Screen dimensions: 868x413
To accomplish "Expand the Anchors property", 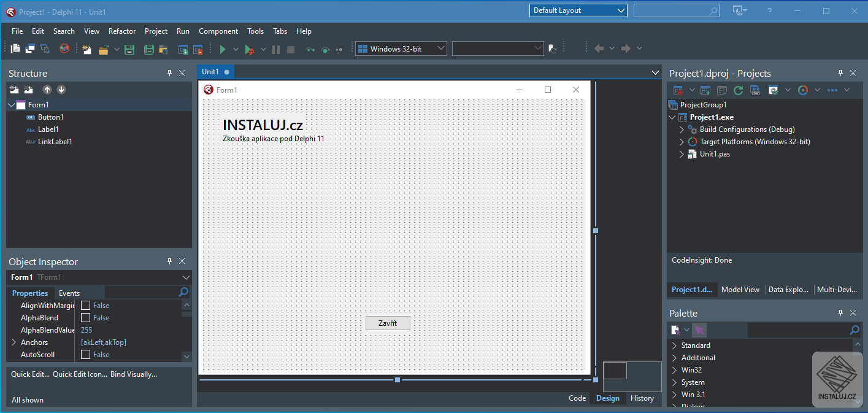I will point(13,342).
